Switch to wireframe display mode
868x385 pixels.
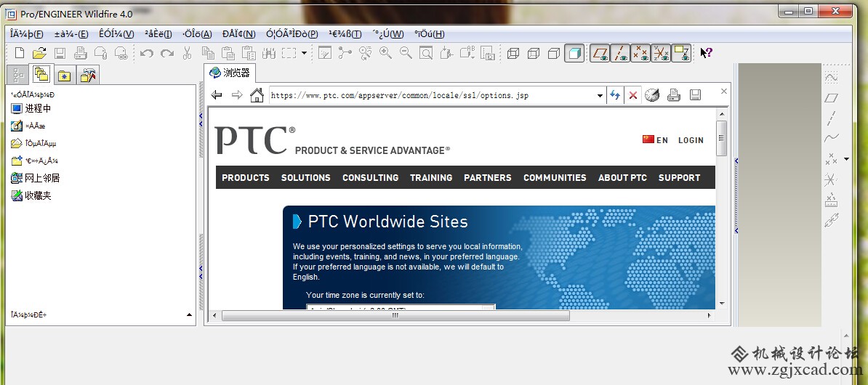pyautogui.click(x=513, y=53)
